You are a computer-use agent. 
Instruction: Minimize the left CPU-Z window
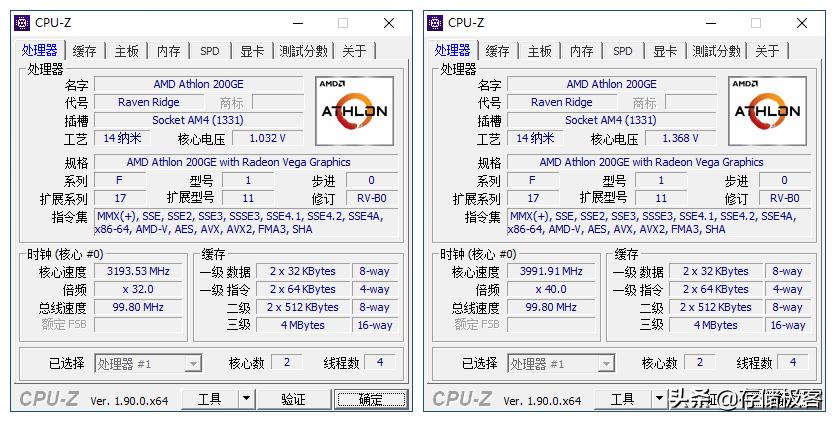click(298, 23)
